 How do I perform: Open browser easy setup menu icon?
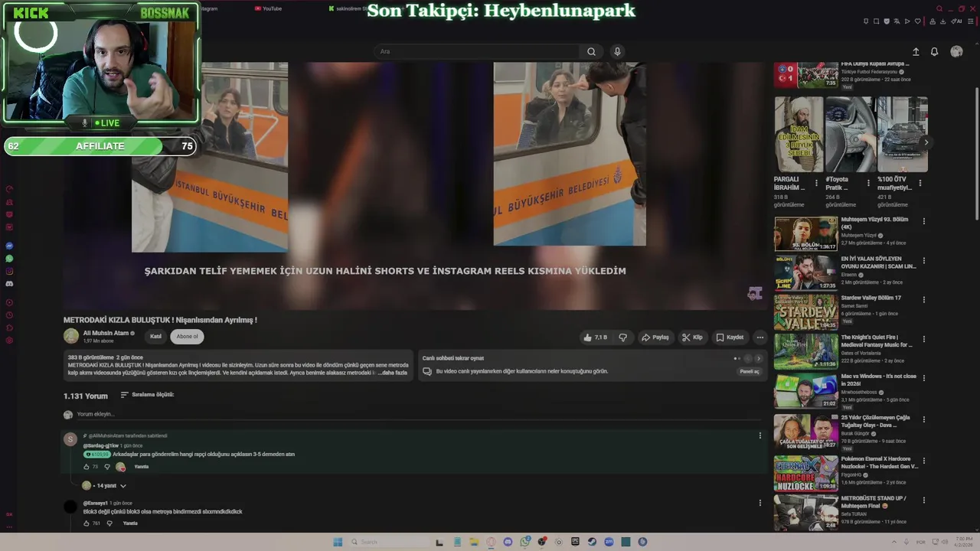tap(970, 21)
